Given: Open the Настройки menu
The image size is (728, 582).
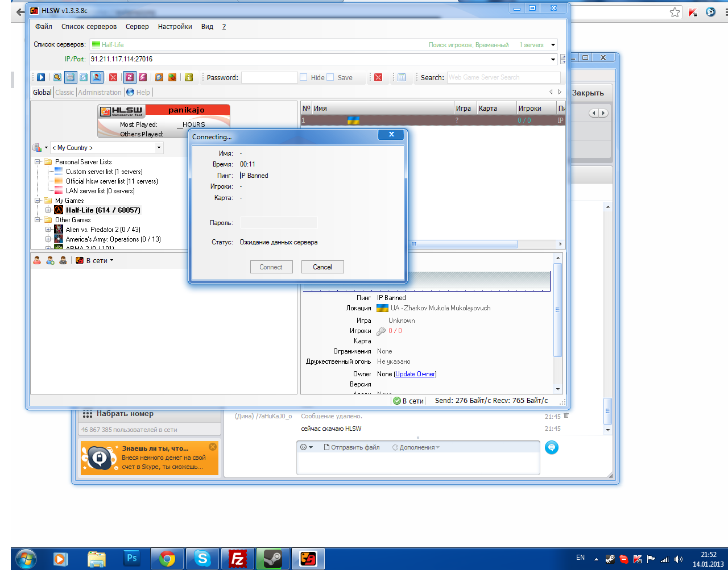Looking at the screenshot, I should click(x=175, y=27).
